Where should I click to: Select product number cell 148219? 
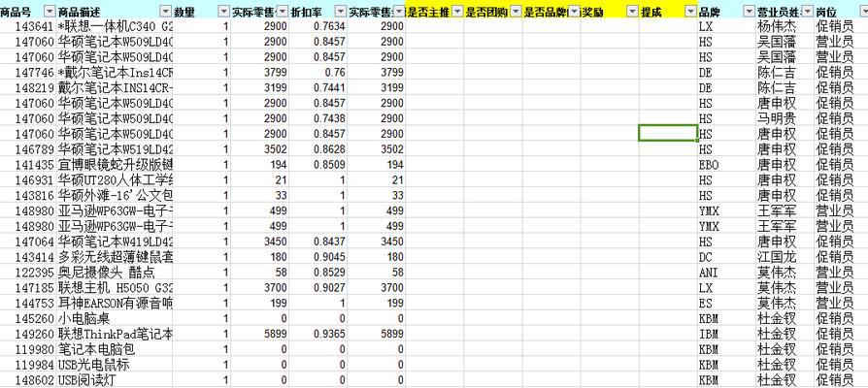coord(28,88)
